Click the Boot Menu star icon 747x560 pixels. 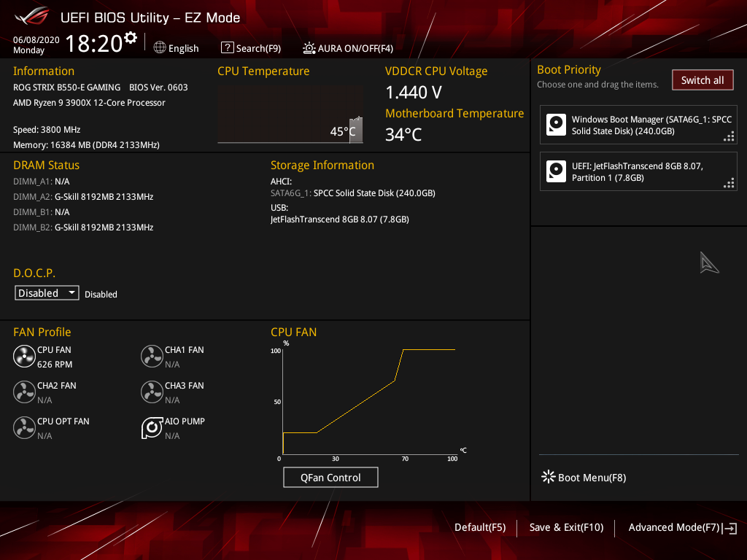coord(549,477)
